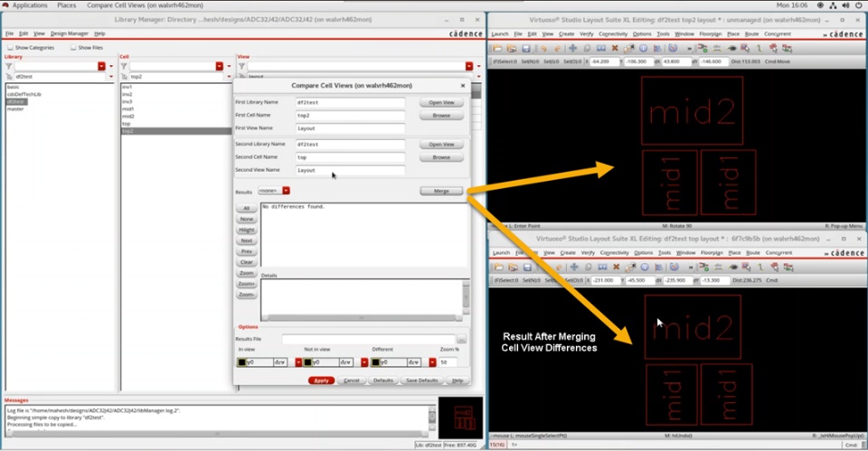This screenshot has width=868, height=451.
Task: Open the Different layer dropdown arrow
Action: point(432,362)
